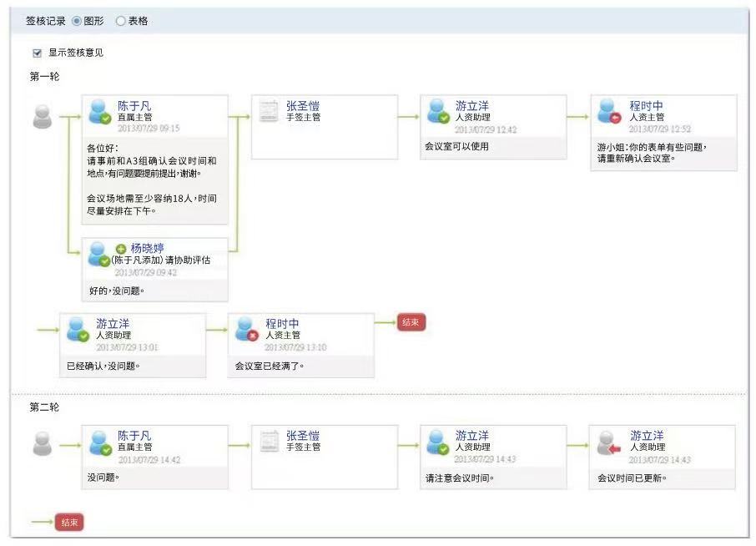The image size is (756, 546).
Task: Click 程时中 rejected avatar dated 13:10
Action: 247,329
